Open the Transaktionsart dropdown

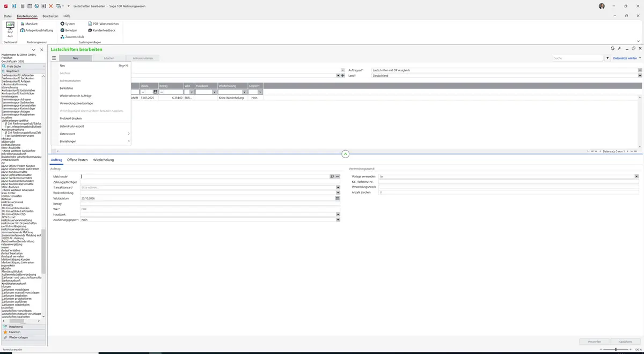338,187
